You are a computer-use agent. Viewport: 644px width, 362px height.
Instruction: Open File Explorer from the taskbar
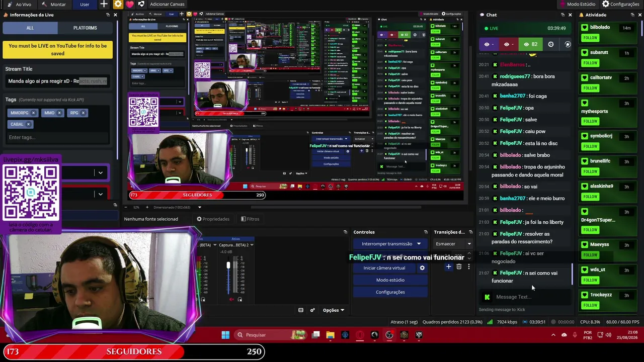pyautogui.click(x=330, y=335)
